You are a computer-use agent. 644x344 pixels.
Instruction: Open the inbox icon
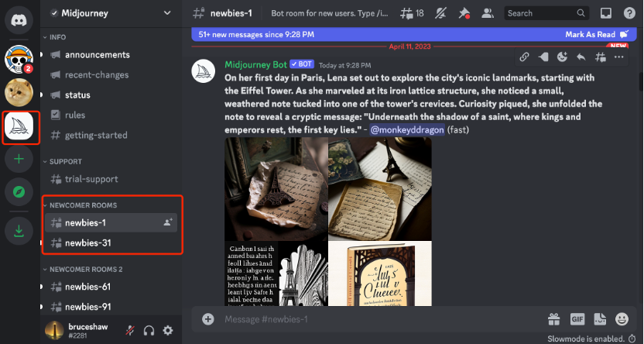pos(606,13)
